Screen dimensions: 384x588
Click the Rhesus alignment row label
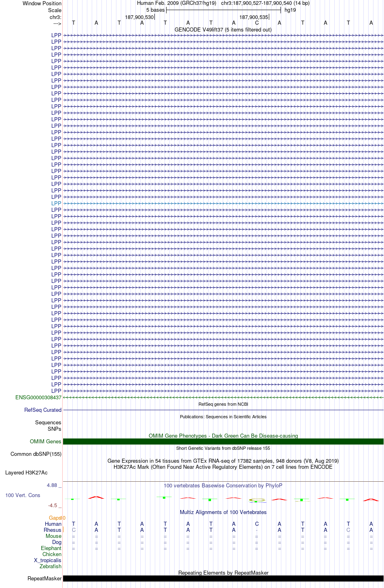click(x=53, y=530)
